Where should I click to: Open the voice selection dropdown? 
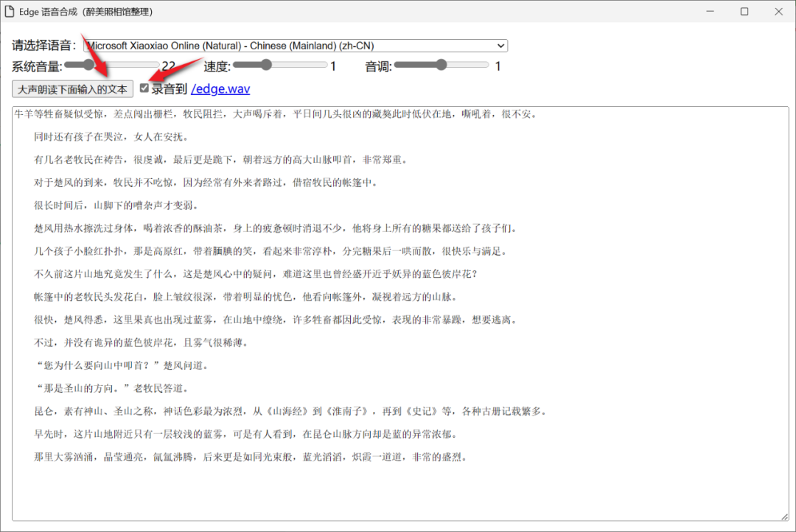coord(296,46)
